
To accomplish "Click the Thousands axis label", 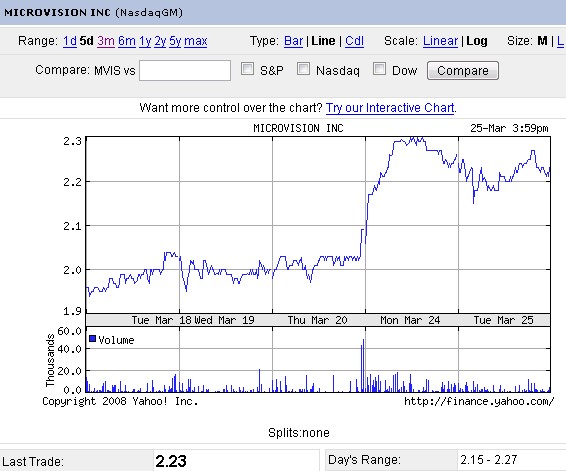I will 50,360.
